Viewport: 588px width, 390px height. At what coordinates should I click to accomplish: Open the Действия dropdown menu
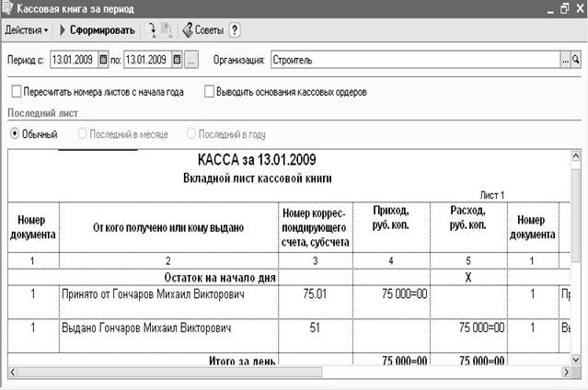point(27,30)
